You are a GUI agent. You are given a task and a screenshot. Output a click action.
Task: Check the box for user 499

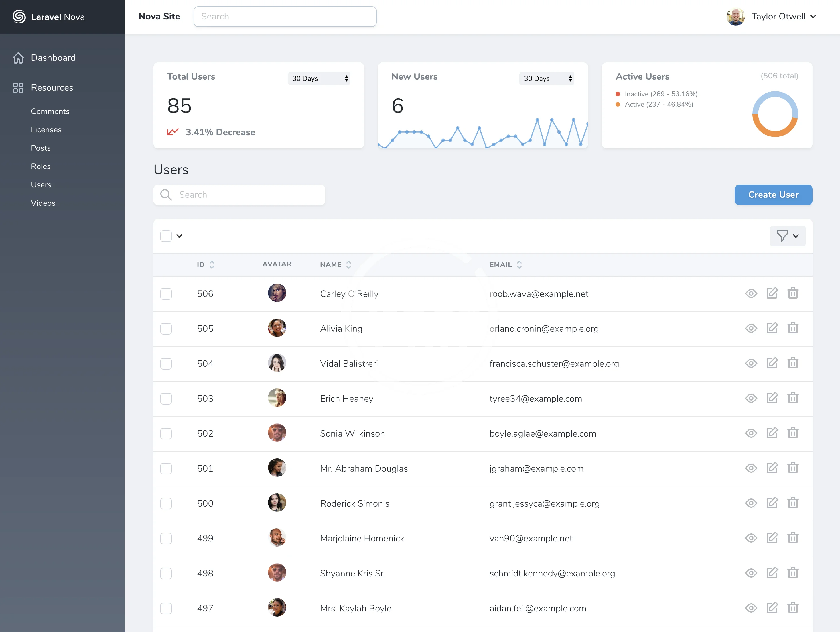(x=166, y=539)
